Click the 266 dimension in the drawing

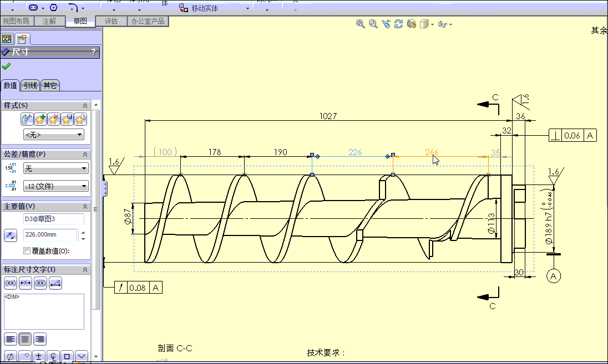pos(432,152)
